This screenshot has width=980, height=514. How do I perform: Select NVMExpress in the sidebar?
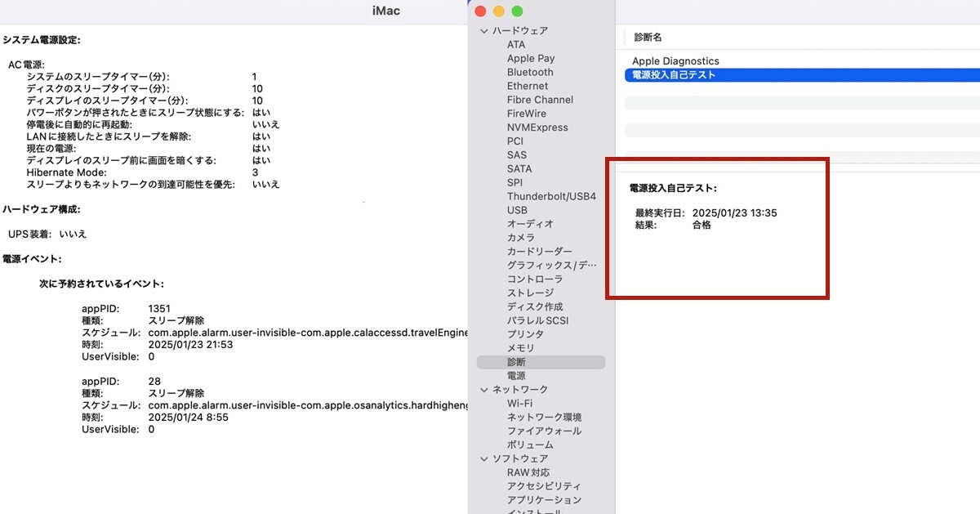pos(537,127)
